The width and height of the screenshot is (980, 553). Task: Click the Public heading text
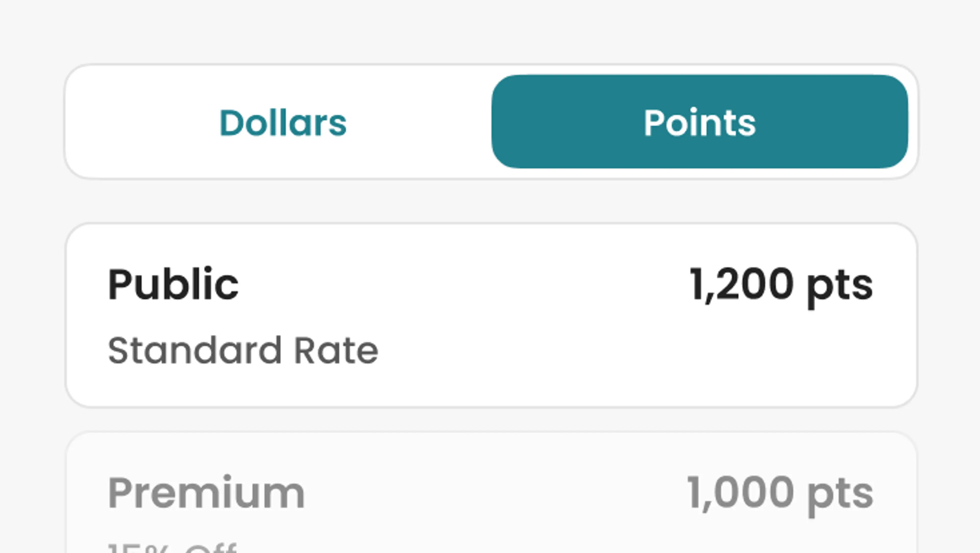(173, 285)
